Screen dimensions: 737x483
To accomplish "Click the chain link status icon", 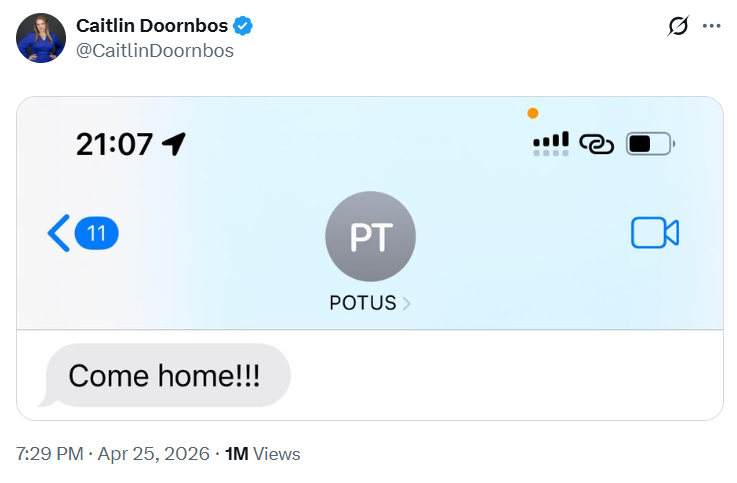I will coord(597,144).
